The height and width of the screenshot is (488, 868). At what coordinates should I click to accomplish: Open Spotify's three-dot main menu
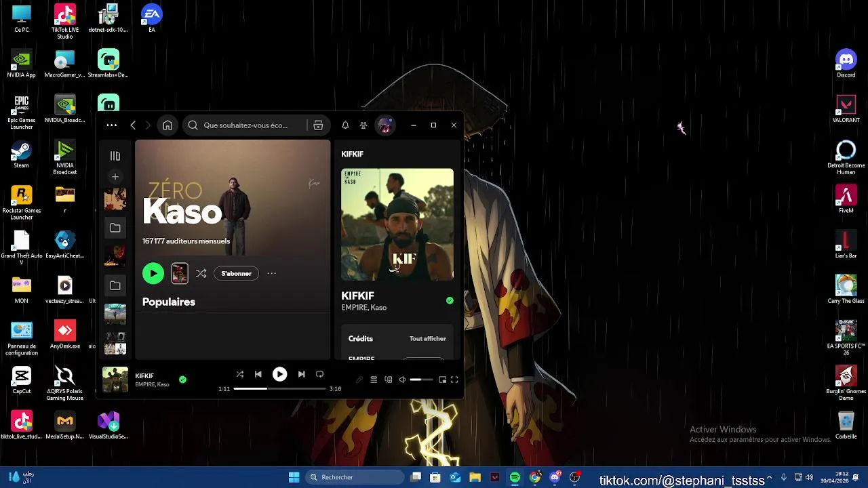click(x=112, y=125)
